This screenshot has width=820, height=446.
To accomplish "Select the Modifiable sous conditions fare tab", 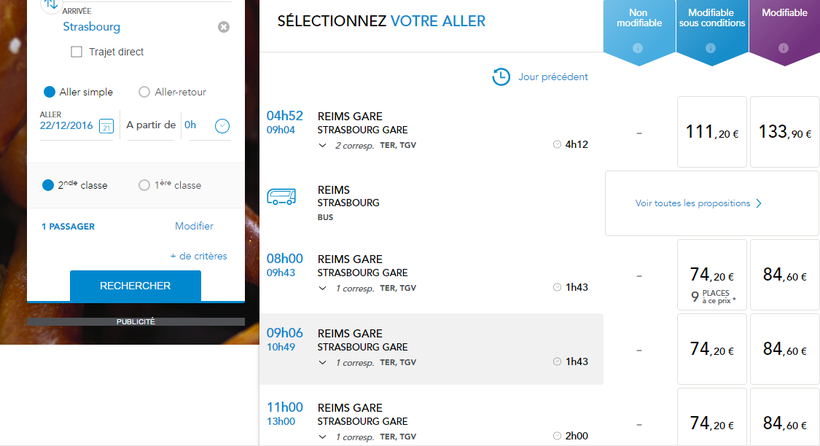I will [x=709, y=25].
